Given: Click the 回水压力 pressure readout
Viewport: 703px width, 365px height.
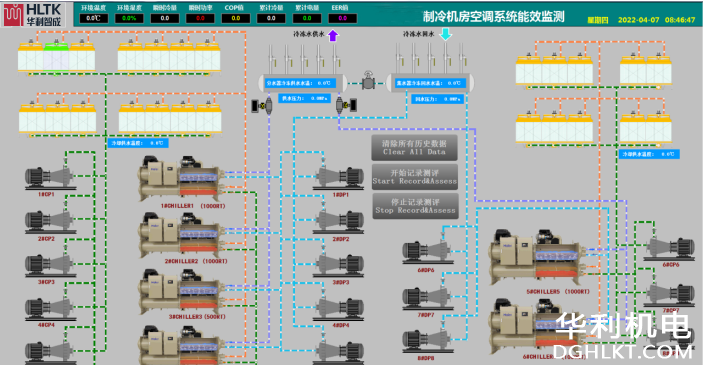Looking at the screenshot, I should click(438, 99).
